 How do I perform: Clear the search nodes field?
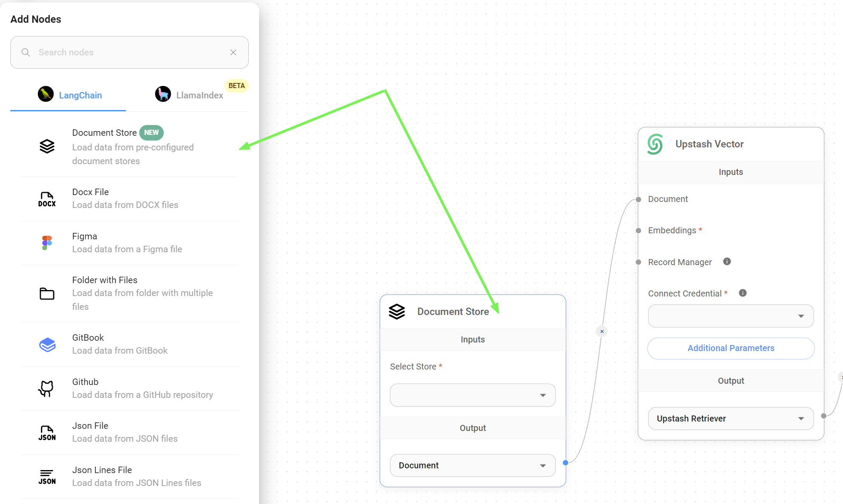tap(233, 52)
